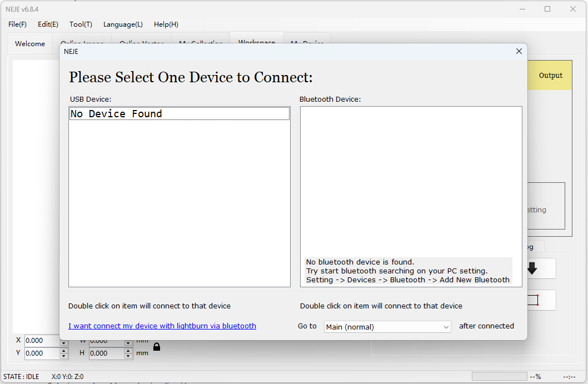Viewport: 588px width, 384px height.
Task: Open the 'Go to' Main (normal) dropdown
Action: click(387, 327)
